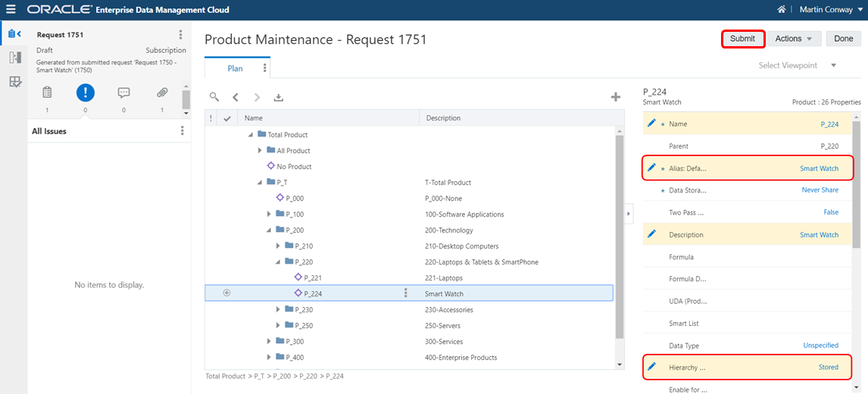
Task: Open the Select Viewpoint dropdown
Action: (x=797, y=65)
